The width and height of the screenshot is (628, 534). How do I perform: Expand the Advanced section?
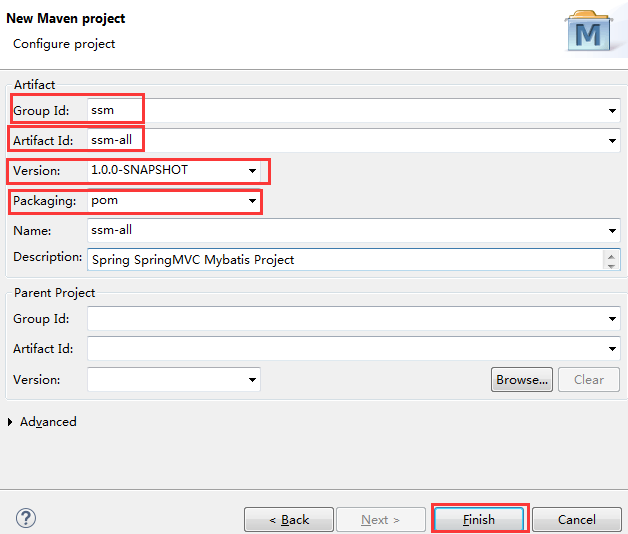[10, 422]
